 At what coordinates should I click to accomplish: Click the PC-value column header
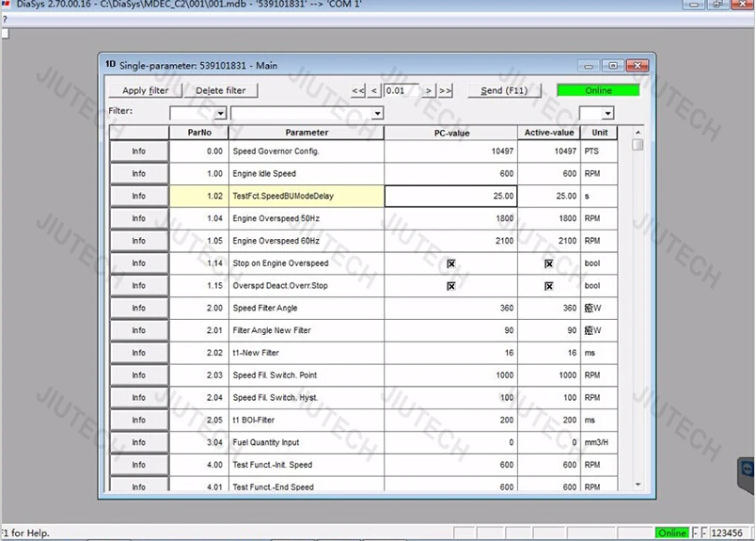coord(450,133)
